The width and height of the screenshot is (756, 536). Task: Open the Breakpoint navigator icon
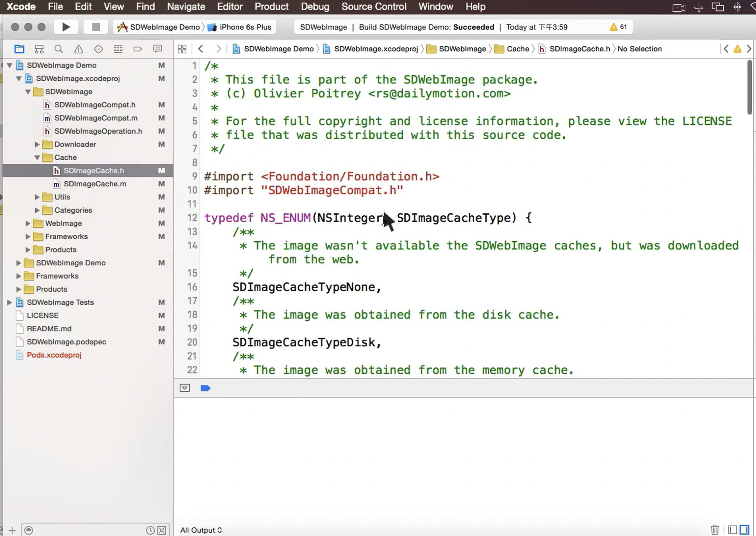(138, 49)
